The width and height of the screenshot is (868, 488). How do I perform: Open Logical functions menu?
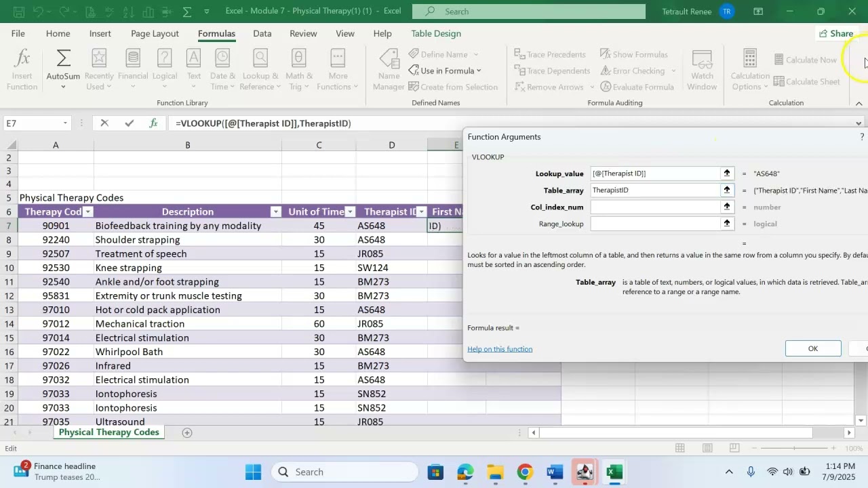click(x=164, y=70)
